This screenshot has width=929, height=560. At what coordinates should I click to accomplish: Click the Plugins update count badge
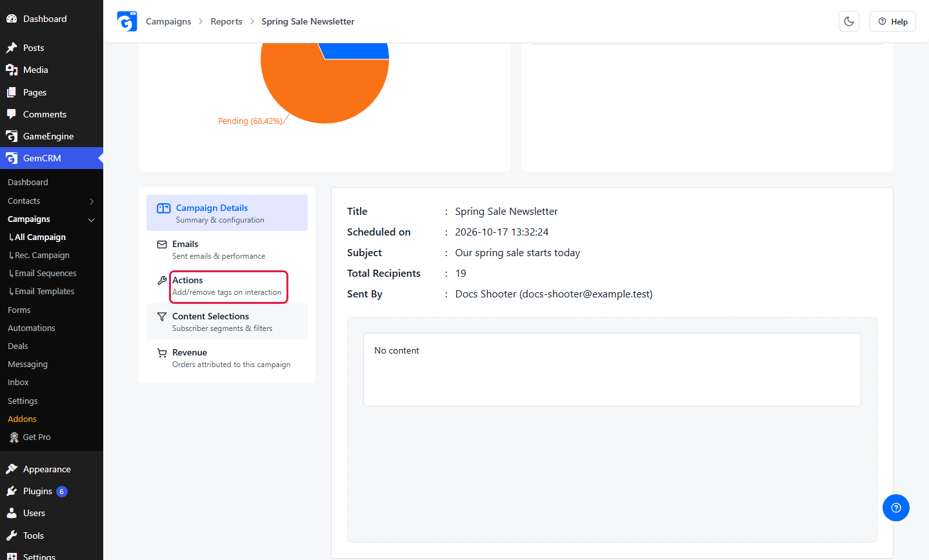click(62, 492)
